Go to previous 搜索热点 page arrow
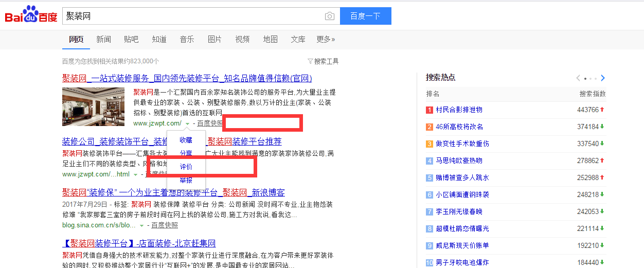This screenshot has width=644, height=268. coord(578,78)
